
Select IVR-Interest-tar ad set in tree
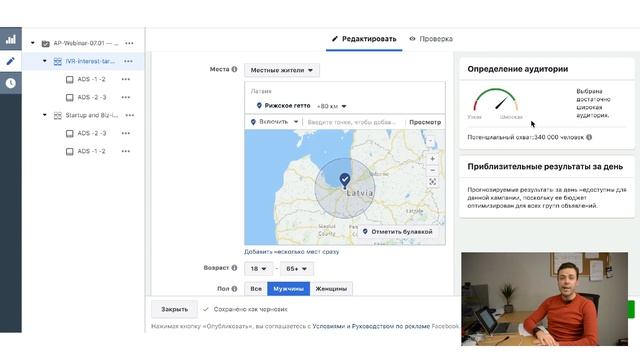[90, 61]
